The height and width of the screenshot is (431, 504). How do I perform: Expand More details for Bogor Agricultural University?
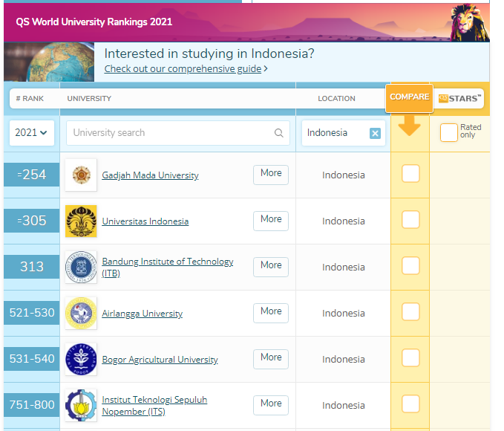pyautogui.click(x=271, y=357)
